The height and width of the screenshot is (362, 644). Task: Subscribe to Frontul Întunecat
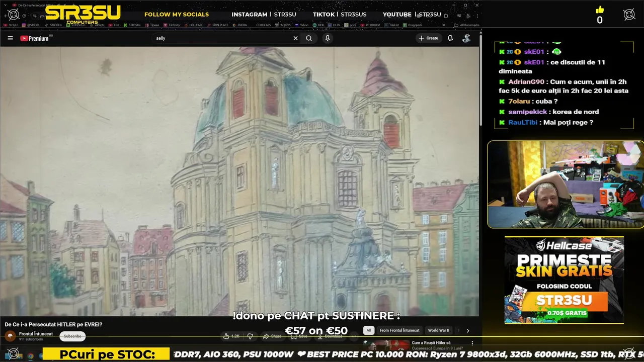point(72,336)
